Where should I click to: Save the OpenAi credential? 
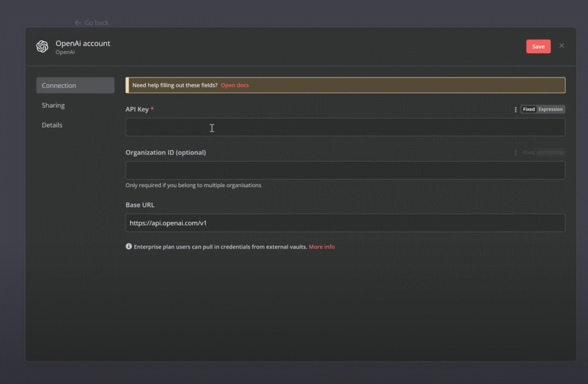pyautogui.click(x=538, y=46)
